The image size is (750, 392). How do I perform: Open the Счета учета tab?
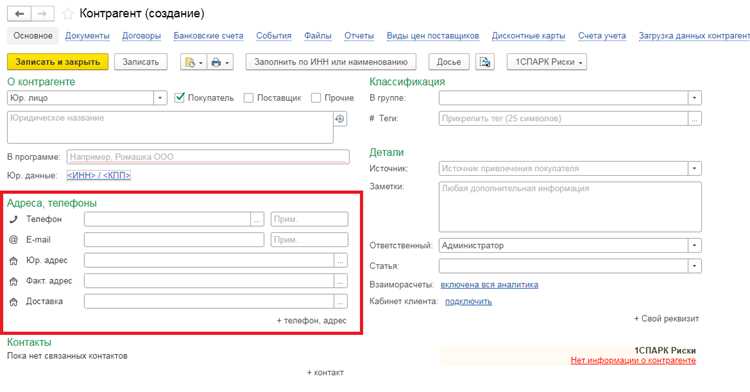click(x=602, y=36)
